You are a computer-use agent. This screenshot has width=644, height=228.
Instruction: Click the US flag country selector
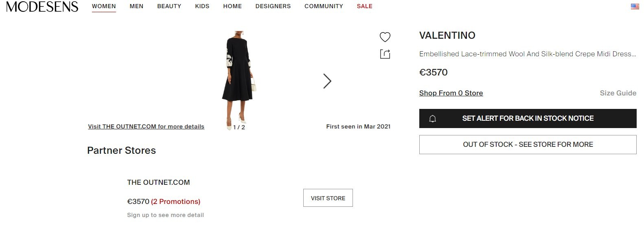click(635, 7)
